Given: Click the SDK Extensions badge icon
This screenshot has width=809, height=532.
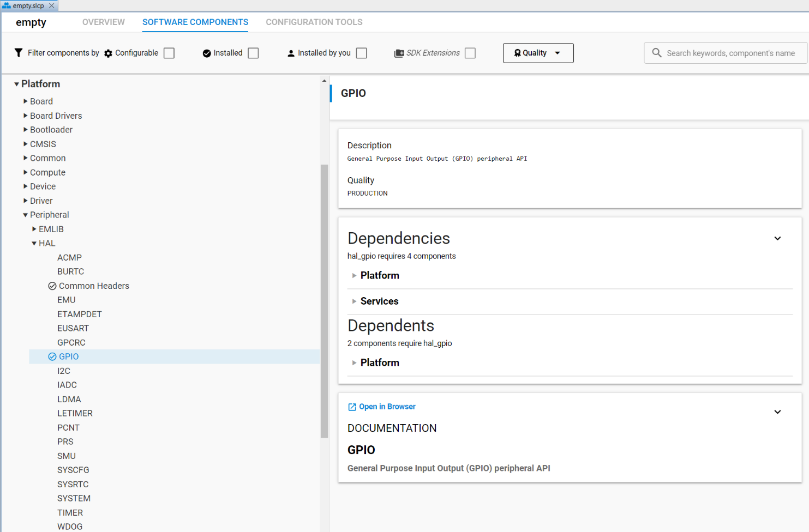Looking at the screenshot, I should (398, 53).
